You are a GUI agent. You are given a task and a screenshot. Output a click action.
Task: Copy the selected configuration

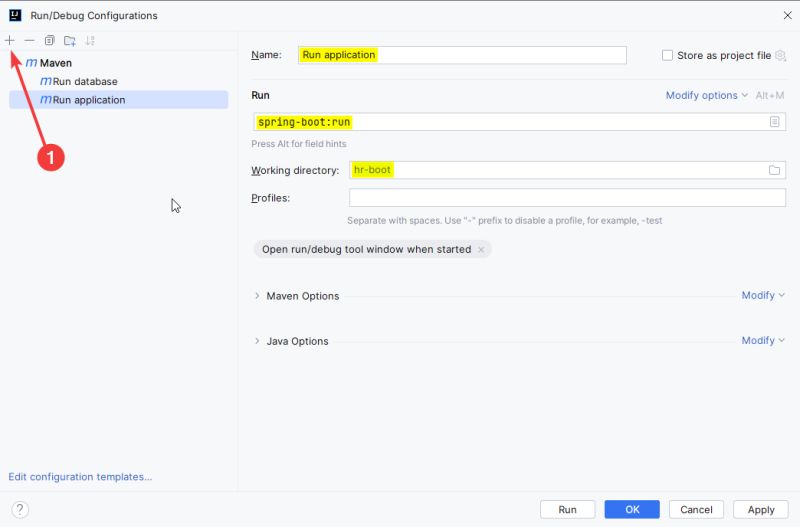(x=49, y=40)
